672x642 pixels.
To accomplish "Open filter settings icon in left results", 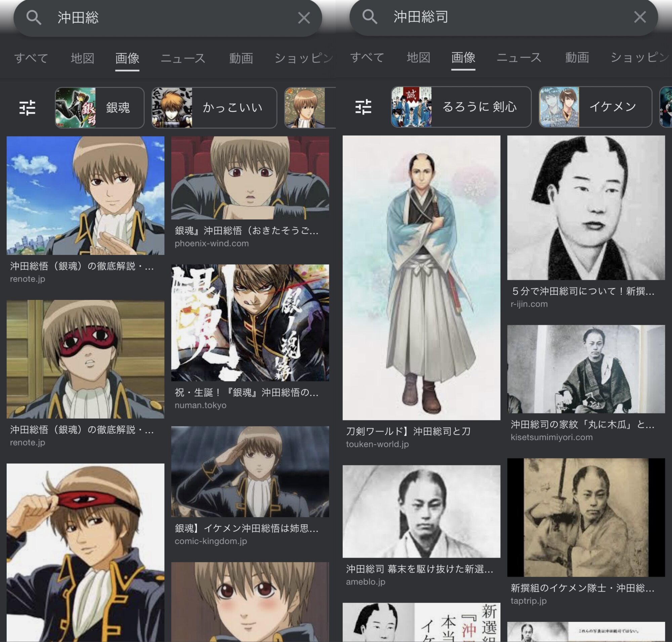I will (27, 108).
